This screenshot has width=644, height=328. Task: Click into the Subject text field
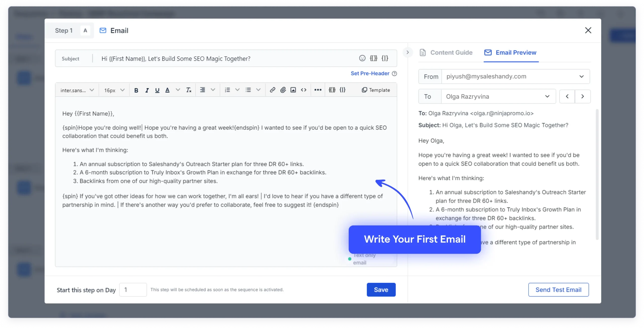pyautogui.click(x=226, y=59)
